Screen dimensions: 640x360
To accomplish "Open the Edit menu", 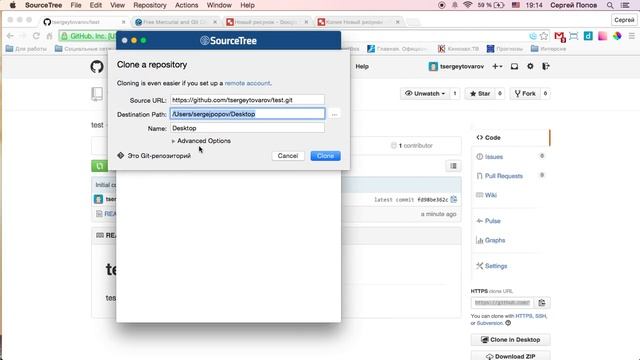I will click(96, 5).
